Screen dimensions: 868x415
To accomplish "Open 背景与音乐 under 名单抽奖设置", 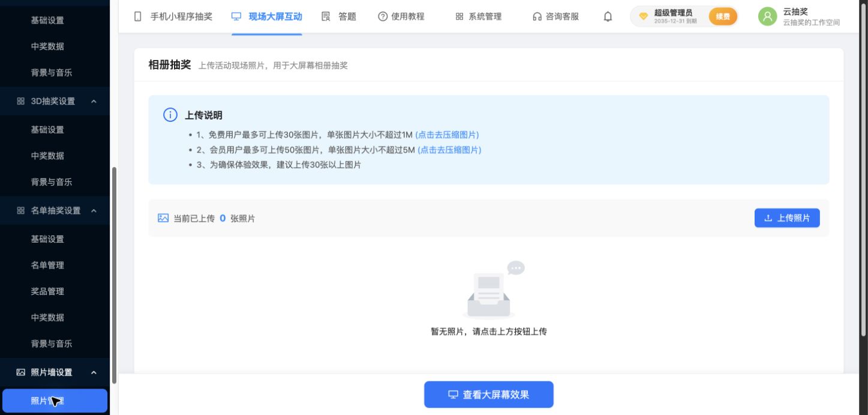I will click(52, 344).
